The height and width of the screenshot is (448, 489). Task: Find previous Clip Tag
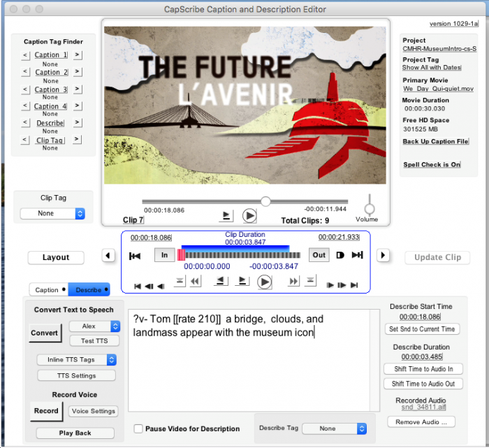click(25, 140)
